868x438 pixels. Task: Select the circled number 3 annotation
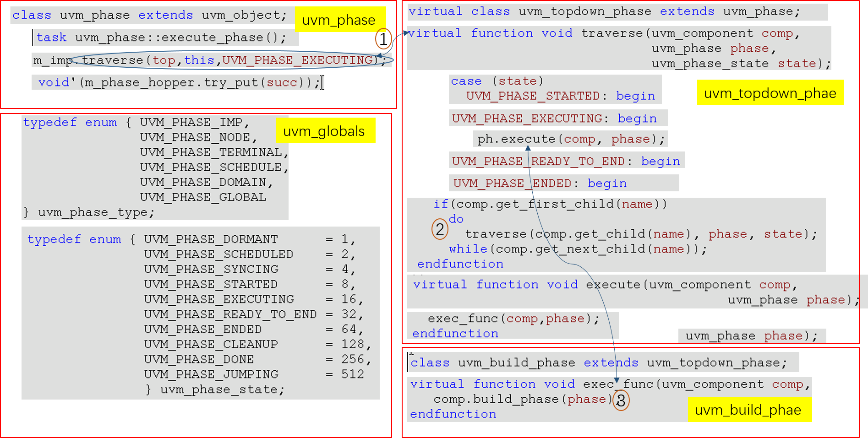click(622, 399)
